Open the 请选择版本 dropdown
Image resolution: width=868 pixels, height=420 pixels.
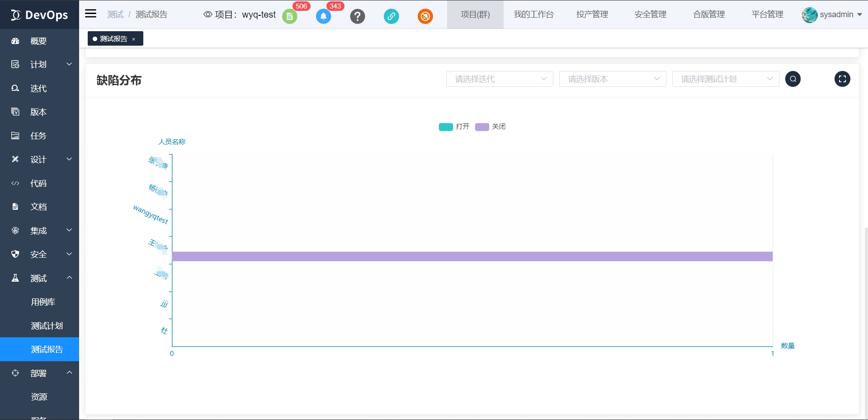612,79
